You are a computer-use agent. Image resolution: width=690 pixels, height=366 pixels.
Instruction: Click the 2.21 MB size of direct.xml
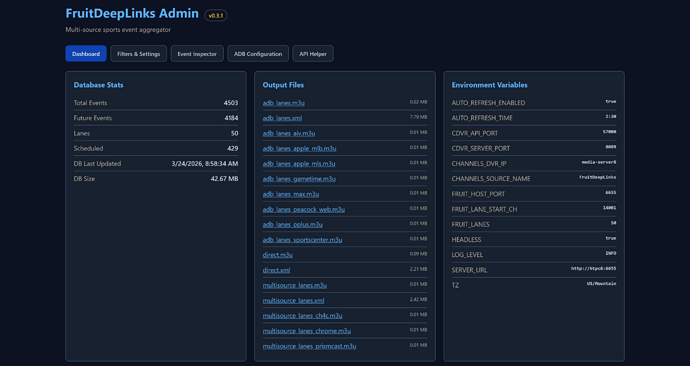click(x=418, y=269)
